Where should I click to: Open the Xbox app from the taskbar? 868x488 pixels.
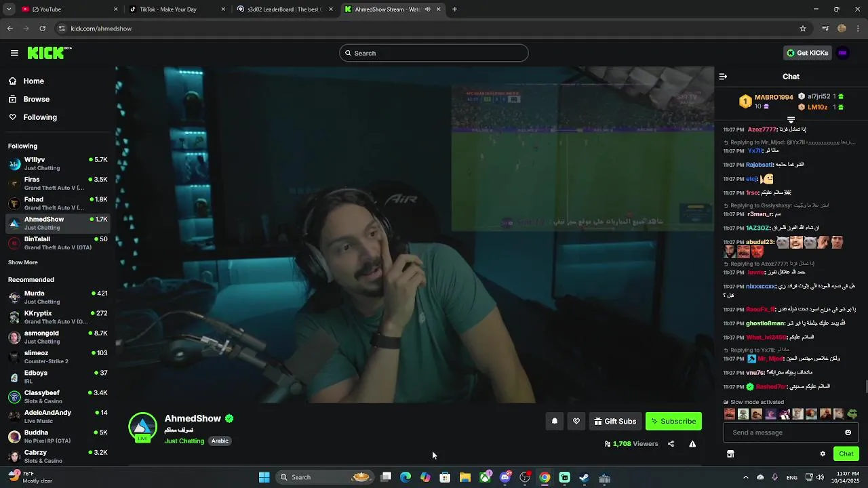(x=485, y=477)
